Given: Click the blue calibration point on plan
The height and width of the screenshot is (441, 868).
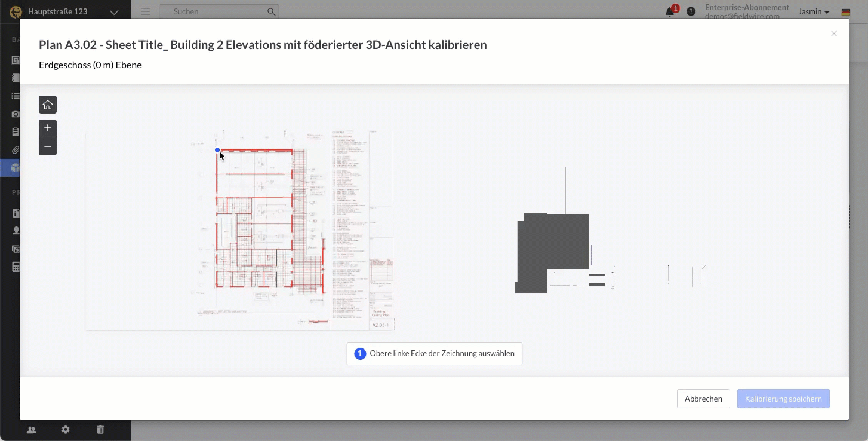Looking at the screenshot, I should pos(217,150).
